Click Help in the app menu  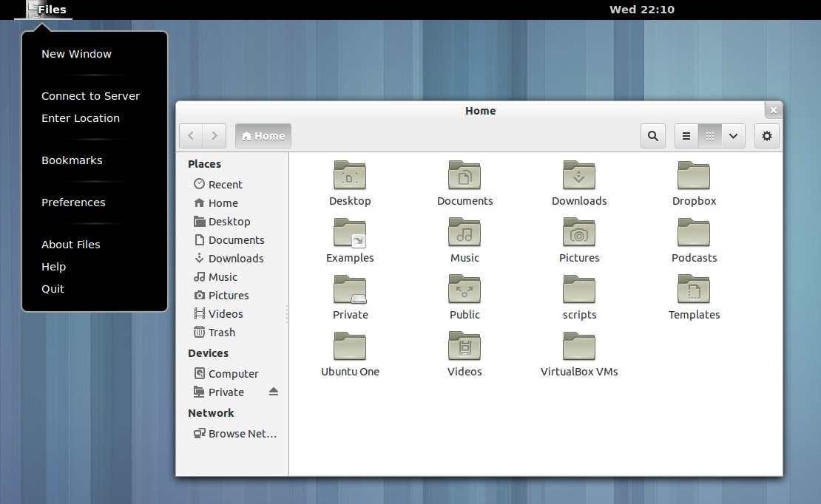[95, 267]
